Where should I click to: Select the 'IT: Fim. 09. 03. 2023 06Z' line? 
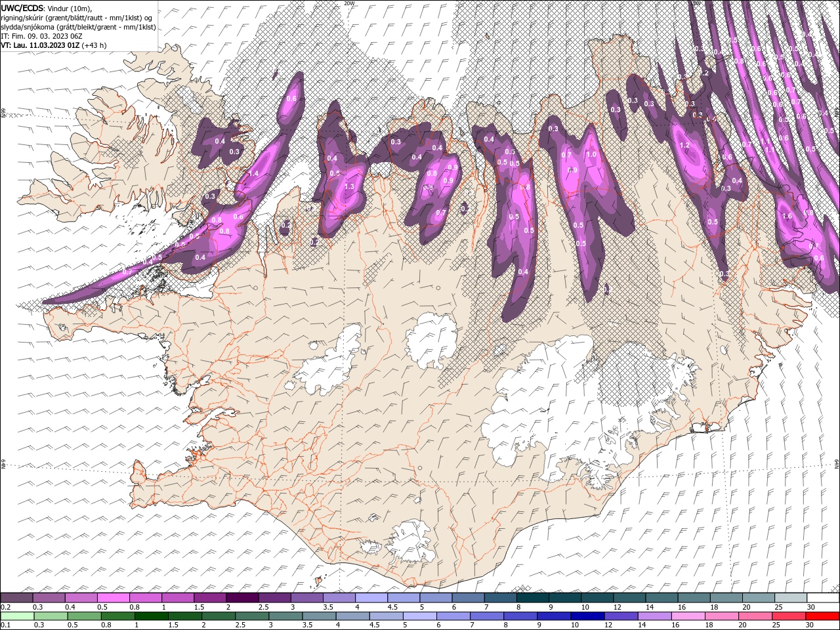[42, 36]
